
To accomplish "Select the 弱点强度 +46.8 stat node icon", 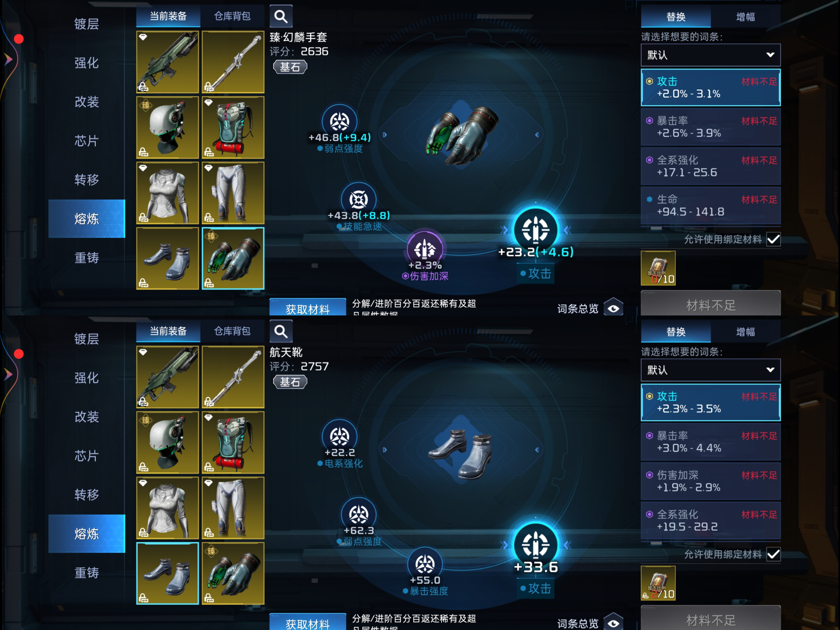I will (339, 122).
